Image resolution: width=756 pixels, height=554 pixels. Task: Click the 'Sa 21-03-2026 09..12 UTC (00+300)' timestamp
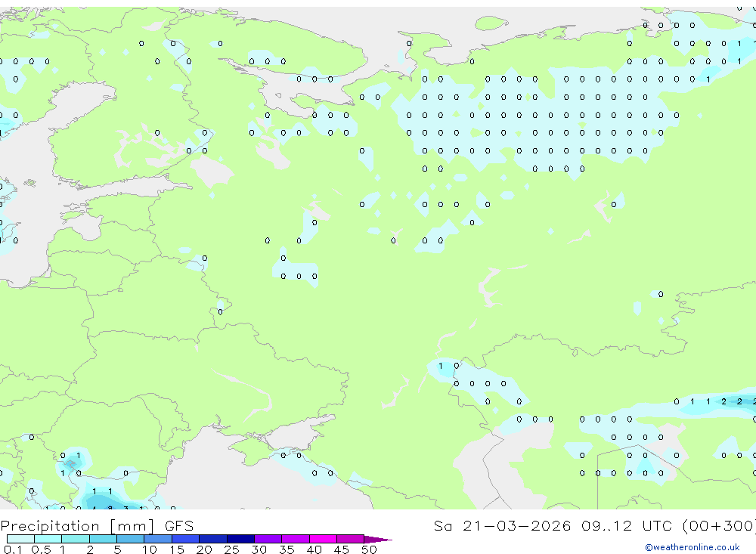point(594,525)
